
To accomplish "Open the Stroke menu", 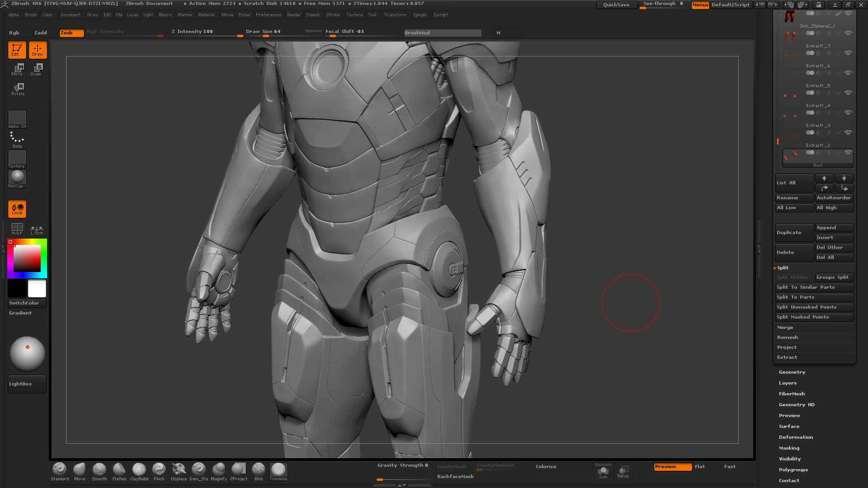I will [x=333, y=15].
